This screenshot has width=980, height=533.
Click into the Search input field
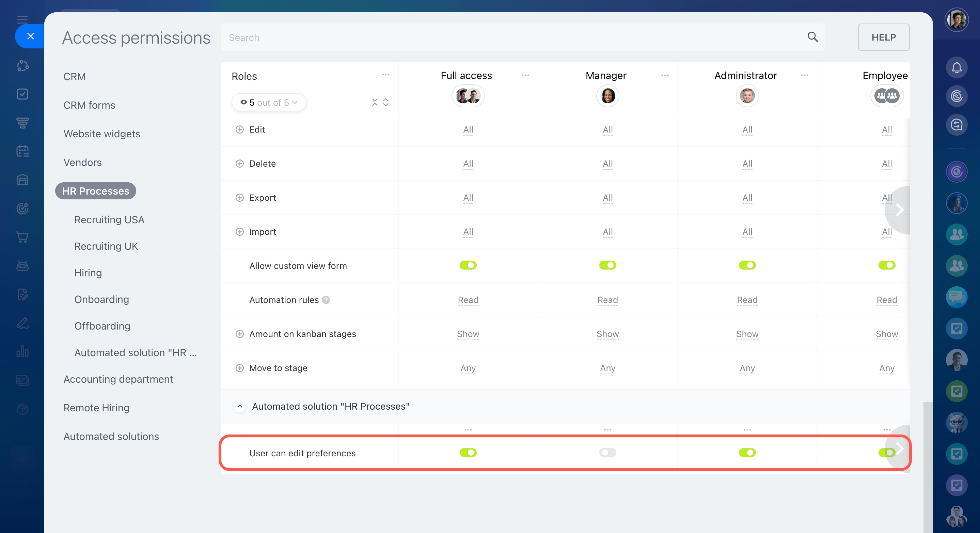pos(494,37)
